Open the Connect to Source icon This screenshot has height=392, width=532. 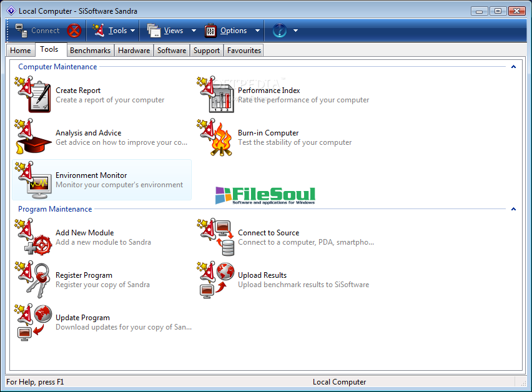(215, 237)
